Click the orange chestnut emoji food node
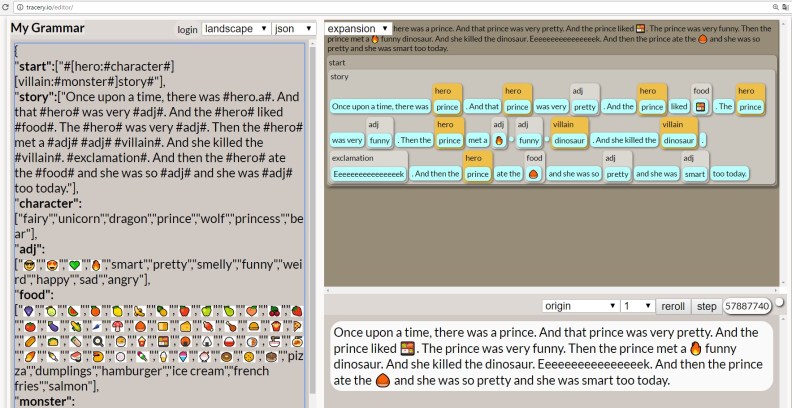Image resolution: width=792 pixels, height=408 pixels. (x=535, y=174)
